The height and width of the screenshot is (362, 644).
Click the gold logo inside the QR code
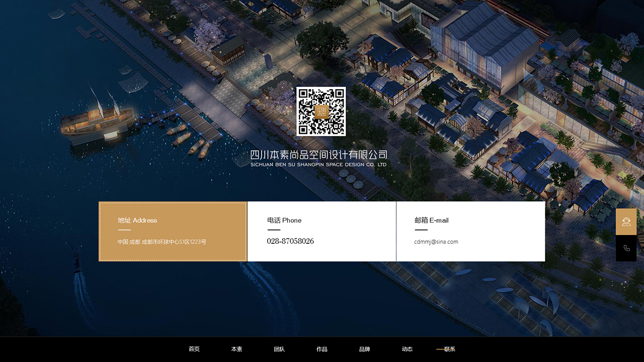point(321,112)
